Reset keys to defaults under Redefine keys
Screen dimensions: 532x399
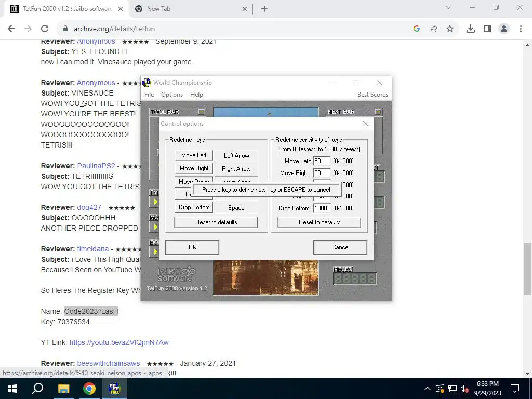click(x=216, y=222)
